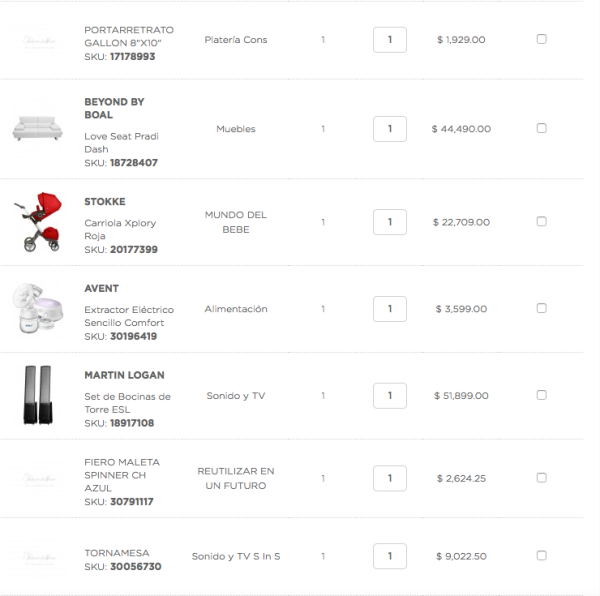The height and width of the screenshot is (596, 600).
Task: Edit quantity for Carriola Xplory Roja
Action: click(x=390, y=222)
